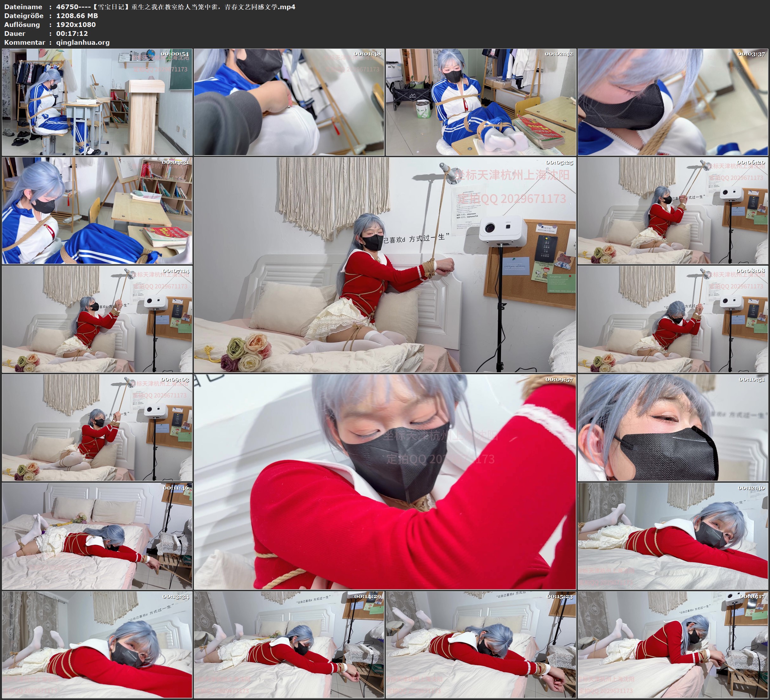Click the frame timestamped 00:11:46
Viewport: 770px width, 700px height.
click(x=97, y=536)
